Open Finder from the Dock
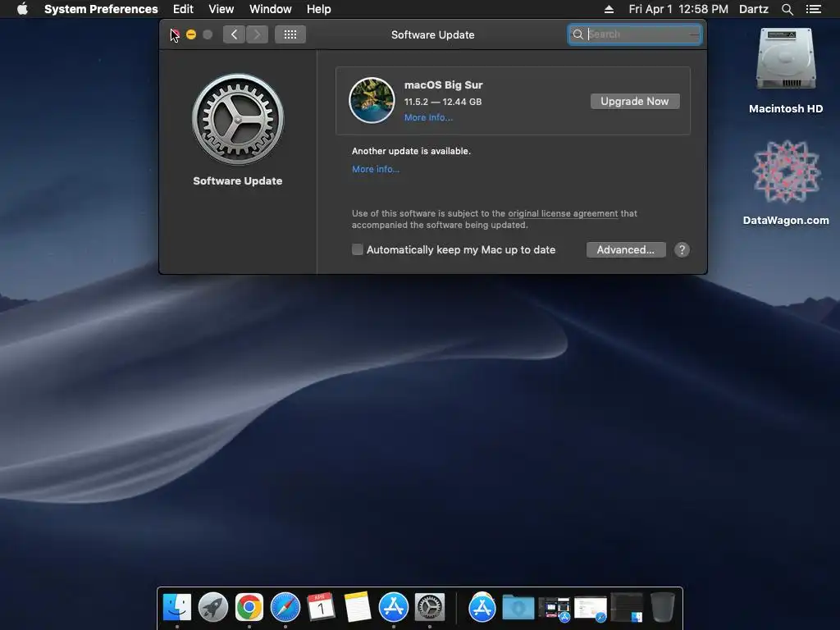The height and width of the screenshot is (630, 840). pyautogui.click(x=177, y=607)
